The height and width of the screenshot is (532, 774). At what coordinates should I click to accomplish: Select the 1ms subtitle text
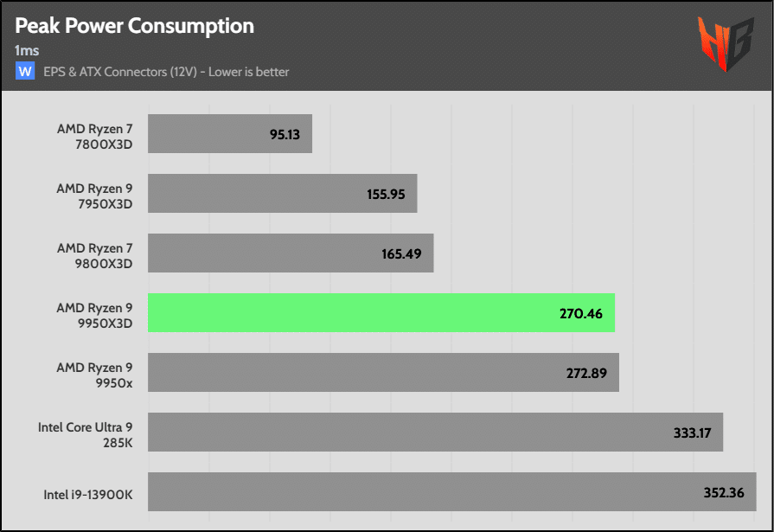27,51
